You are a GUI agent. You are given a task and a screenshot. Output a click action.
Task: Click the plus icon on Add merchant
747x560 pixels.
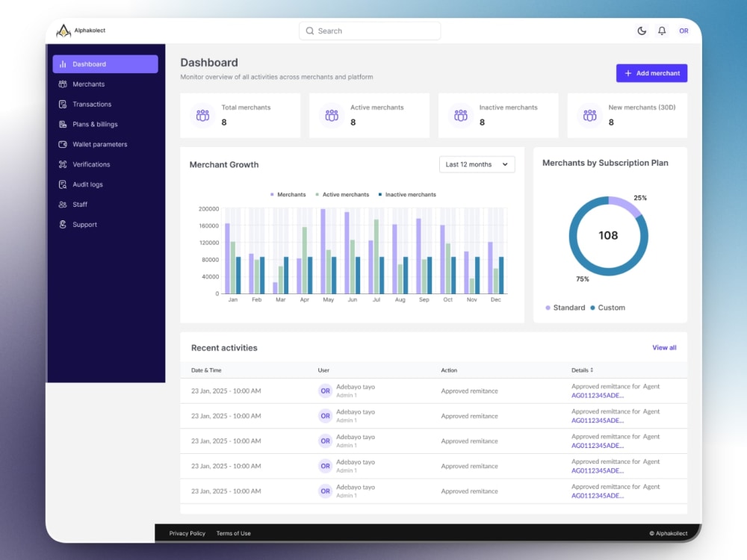coord(628,73)
